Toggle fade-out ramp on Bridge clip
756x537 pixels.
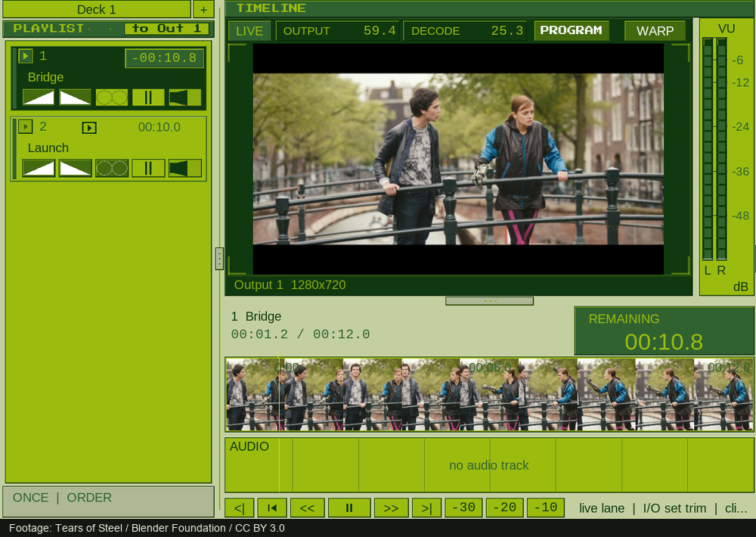75,98
